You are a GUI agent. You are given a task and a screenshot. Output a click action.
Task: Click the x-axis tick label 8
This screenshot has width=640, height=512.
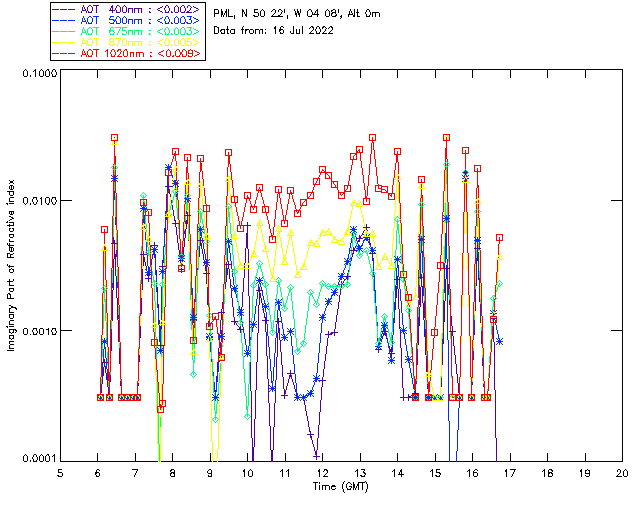point(173,473)
